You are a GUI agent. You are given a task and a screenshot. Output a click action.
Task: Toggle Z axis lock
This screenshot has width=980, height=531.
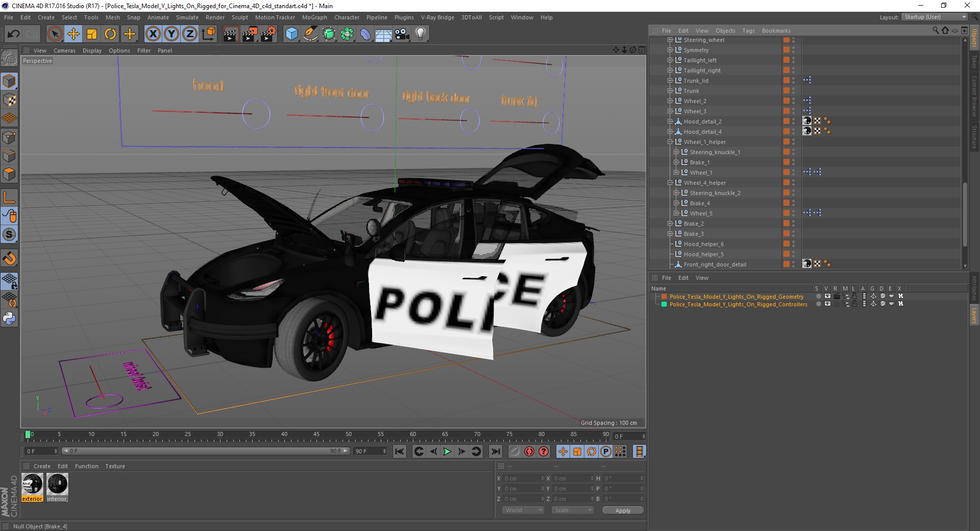pyautogui.click(x=190, y=34)
